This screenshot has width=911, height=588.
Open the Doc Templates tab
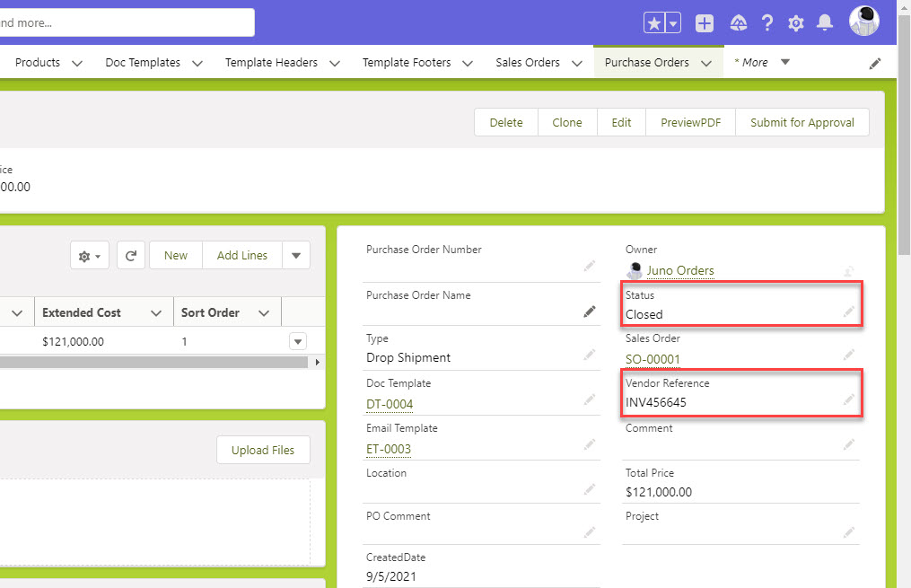[x=142, y=63]
